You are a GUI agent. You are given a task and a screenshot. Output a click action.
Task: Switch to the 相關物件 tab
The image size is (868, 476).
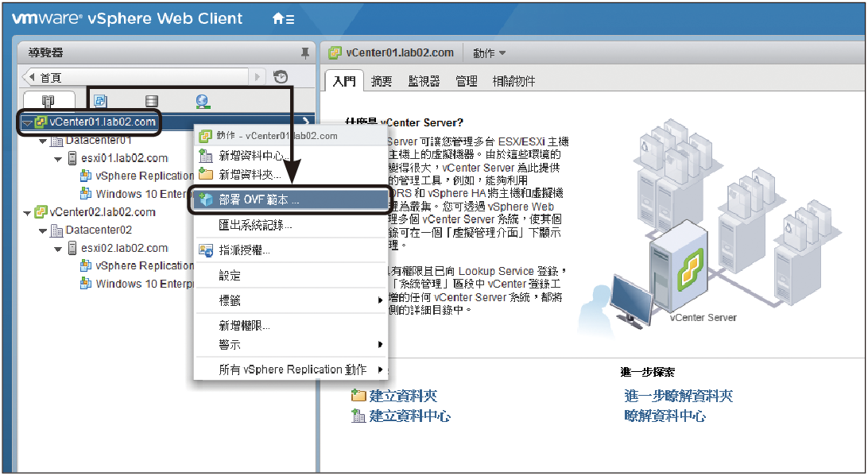pos(513,81)
